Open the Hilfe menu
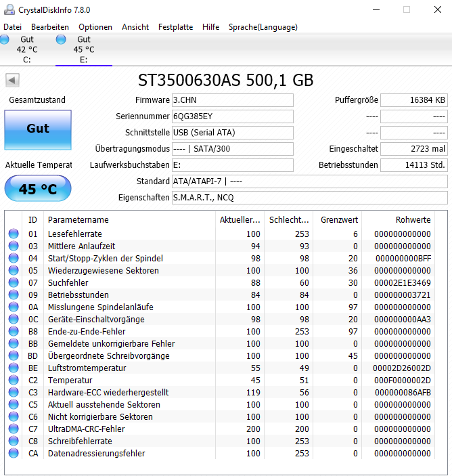Screen dimensions: 452x476 (211, 27)
